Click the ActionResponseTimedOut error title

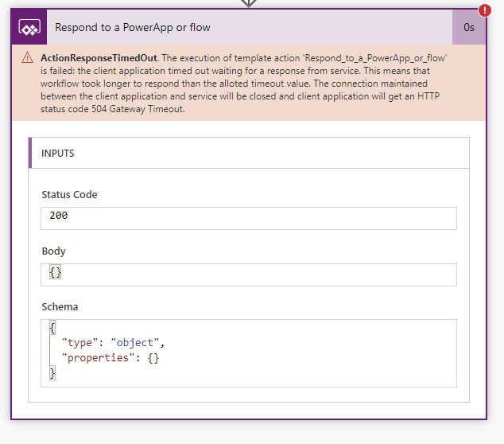click(x=99, y=58)
